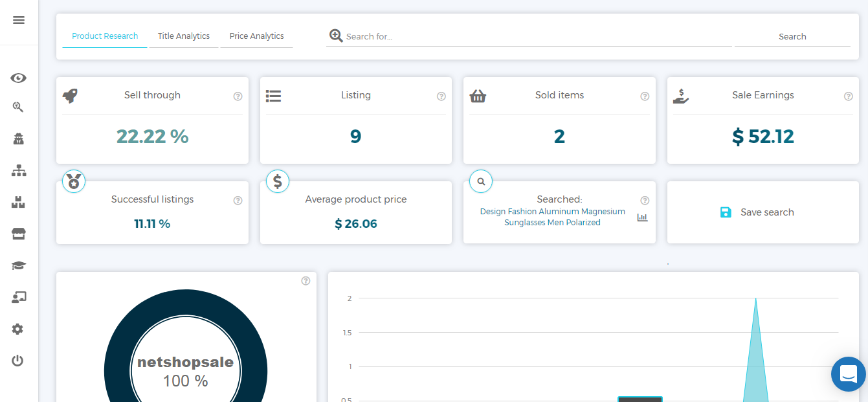Show help tooltip for Sale Earnings
Viewport: 868px width, 402px height.
(848, 96)
